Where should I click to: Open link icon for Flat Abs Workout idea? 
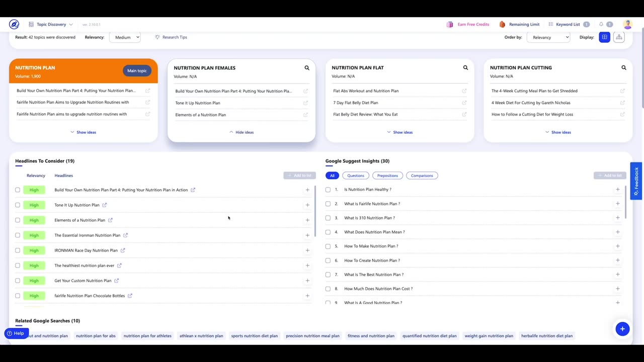(464, 91)
